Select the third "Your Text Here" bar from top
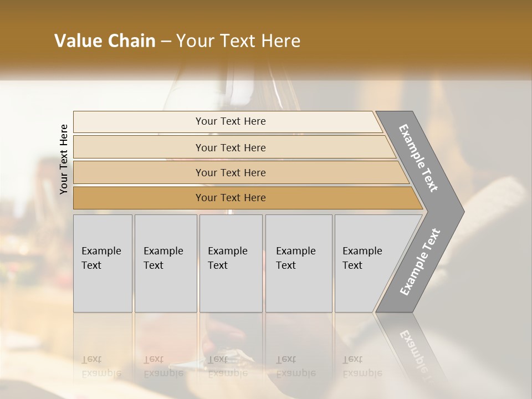The height and width of the screenshot is (399, 532). click(x=230, y=172)
